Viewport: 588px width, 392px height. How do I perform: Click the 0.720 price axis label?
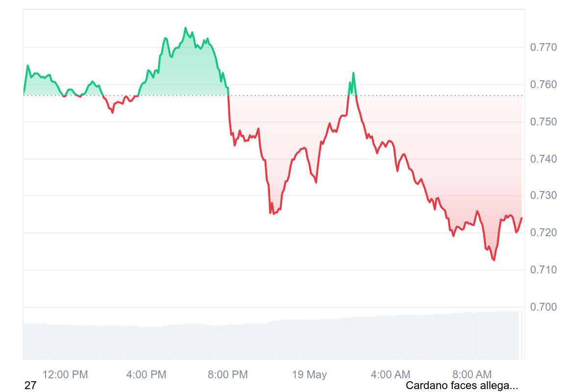coord(543,233)
